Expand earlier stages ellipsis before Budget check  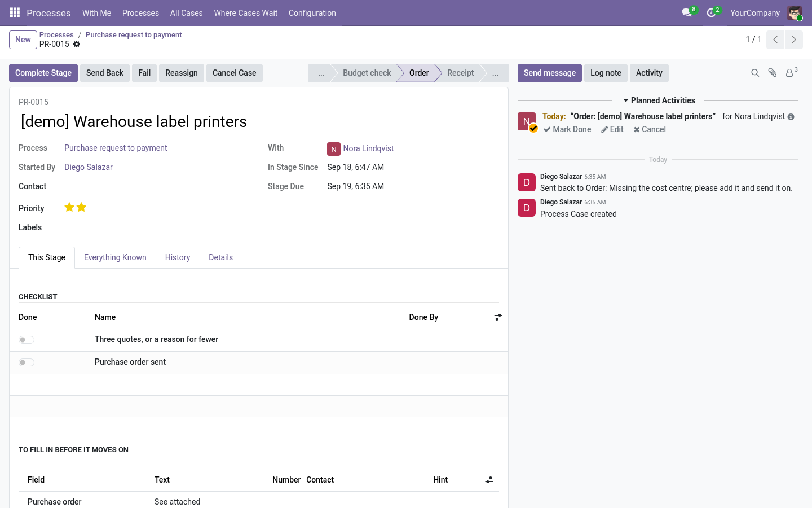(x=321, y=73)
